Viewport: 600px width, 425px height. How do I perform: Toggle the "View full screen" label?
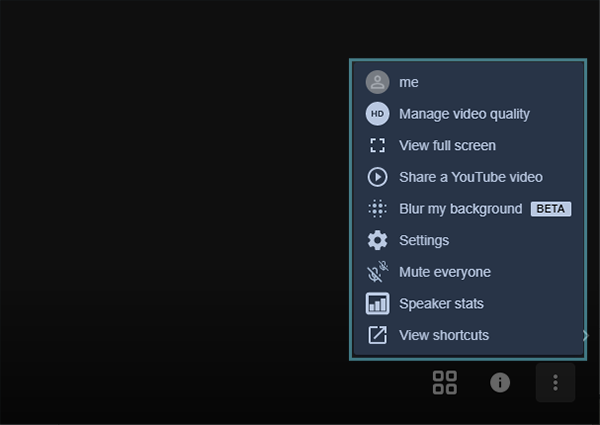447,145
